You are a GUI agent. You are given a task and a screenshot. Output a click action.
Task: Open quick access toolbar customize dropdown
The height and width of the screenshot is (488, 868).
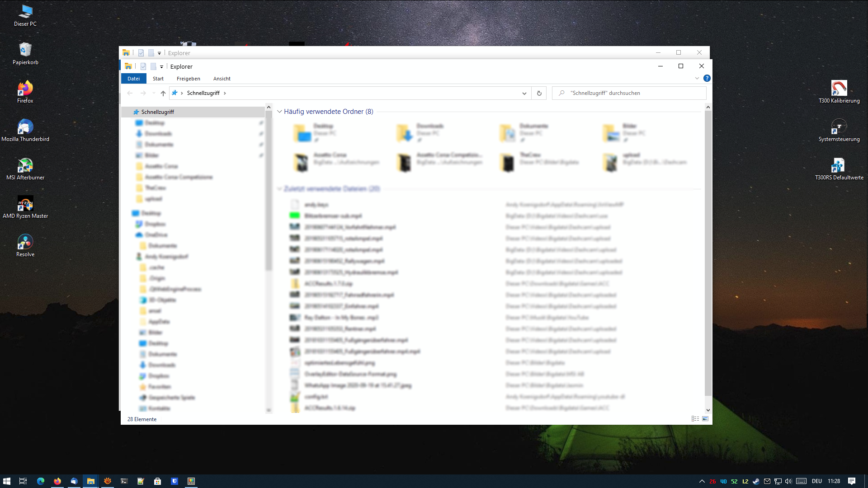[161, 66]
